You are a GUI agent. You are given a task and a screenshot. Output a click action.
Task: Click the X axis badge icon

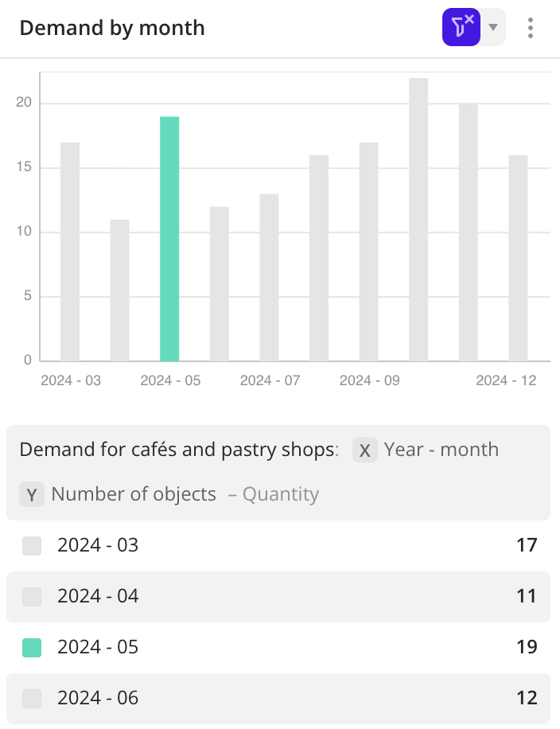pyautogui.click(x=365, y=450)
